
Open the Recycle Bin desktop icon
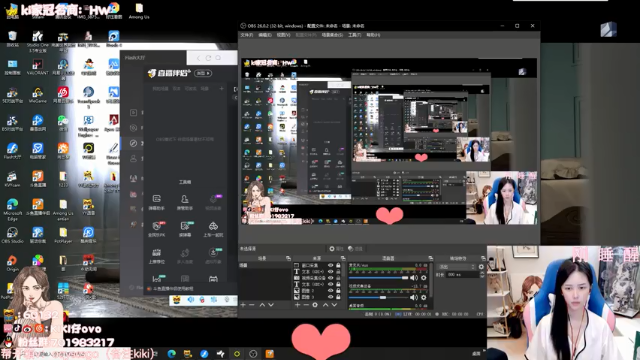point(13,39)
